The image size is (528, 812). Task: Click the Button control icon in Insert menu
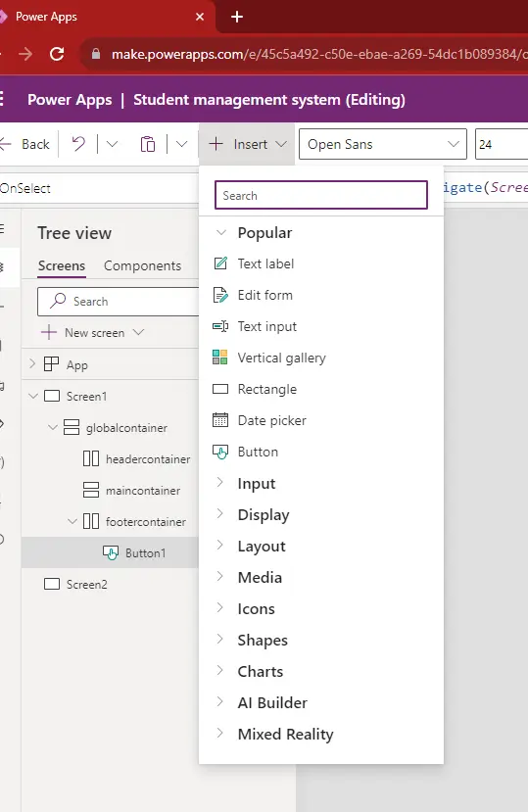point(220,453)
